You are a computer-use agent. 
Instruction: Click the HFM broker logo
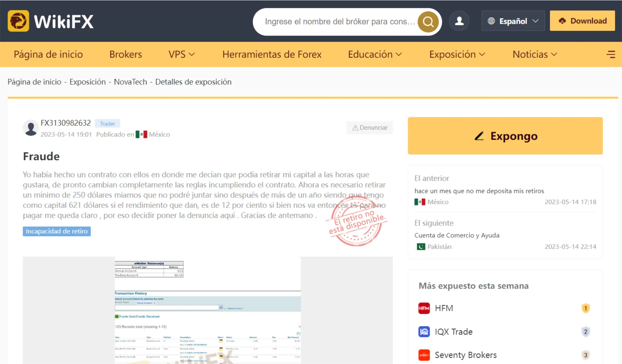coord(424,308)
